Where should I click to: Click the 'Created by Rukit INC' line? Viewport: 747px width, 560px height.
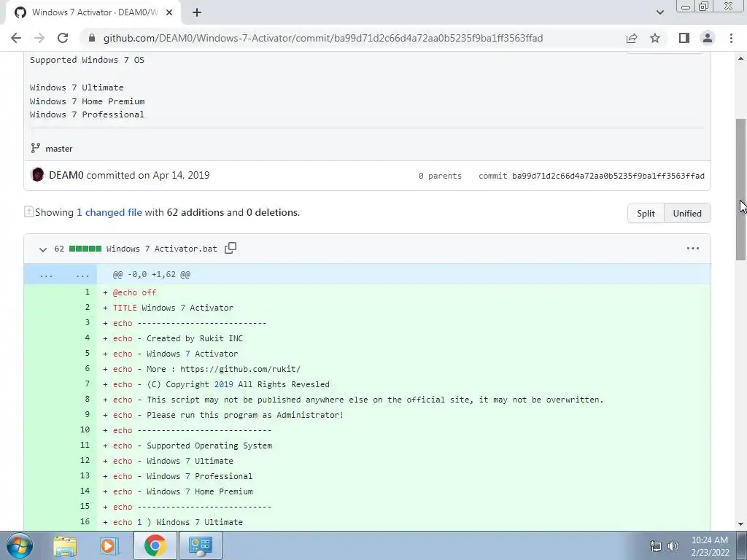[x=195, y=338]
